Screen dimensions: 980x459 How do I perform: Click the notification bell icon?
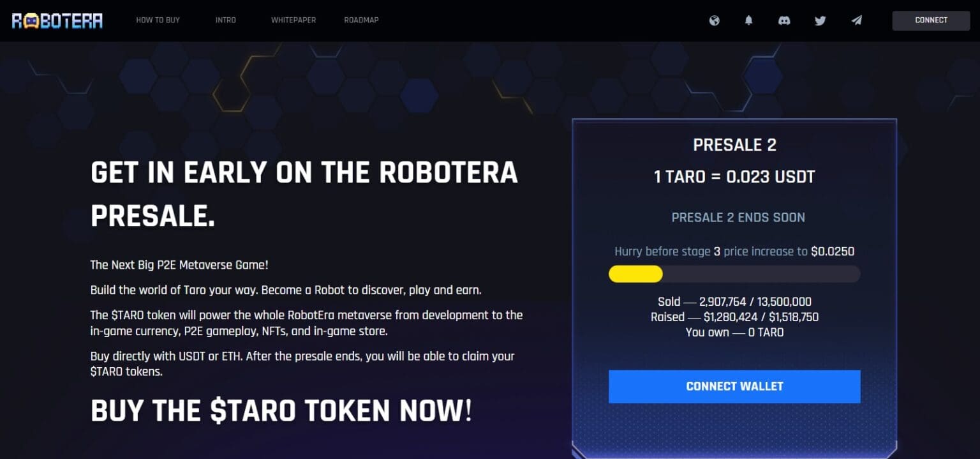click(749, 20)
